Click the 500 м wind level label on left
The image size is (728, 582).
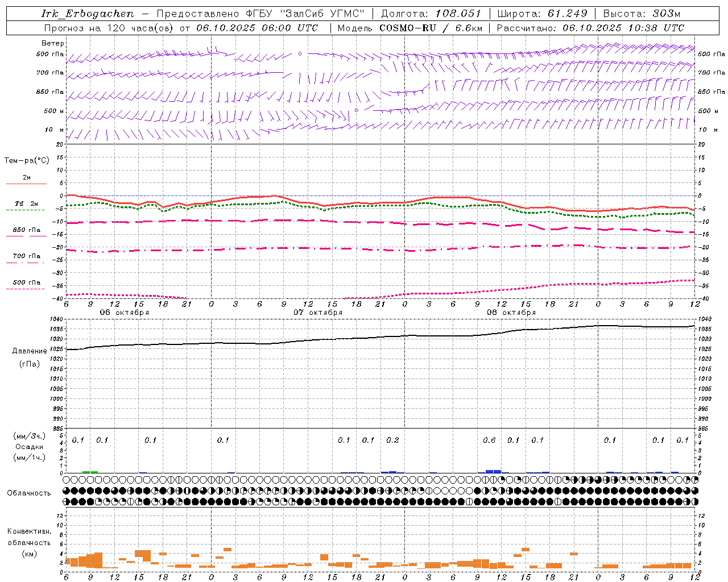tap(54, 111)
